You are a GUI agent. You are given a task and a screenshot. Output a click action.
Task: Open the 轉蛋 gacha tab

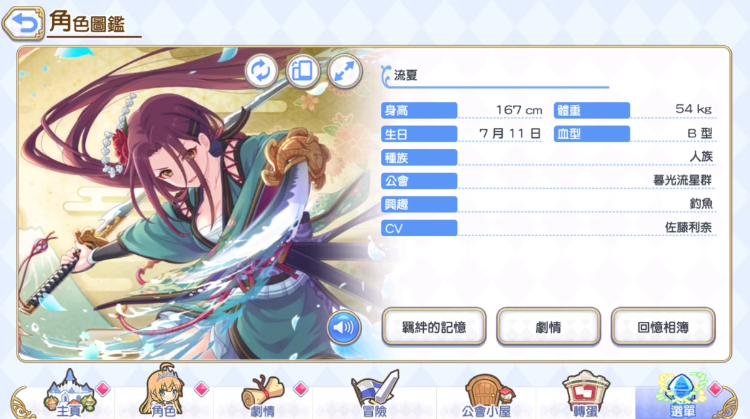point(585,395)
